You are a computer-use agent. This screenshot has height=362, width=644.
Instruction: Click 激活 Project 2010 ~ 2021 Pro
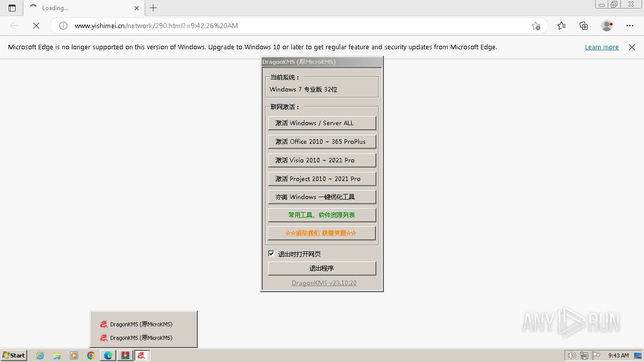point(322,179)
